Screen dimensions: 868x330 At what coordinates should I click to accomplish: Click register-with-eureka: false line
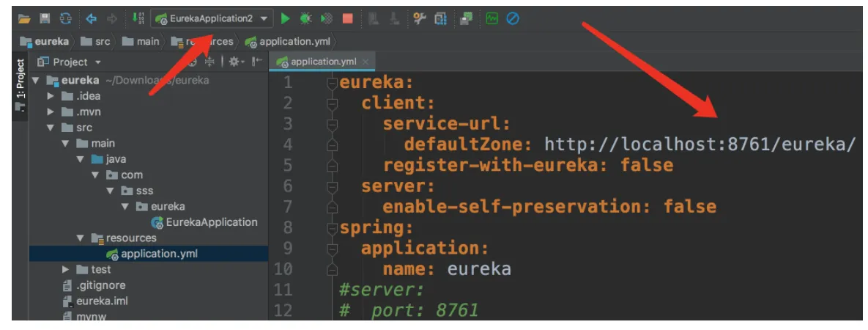[528, 165]
